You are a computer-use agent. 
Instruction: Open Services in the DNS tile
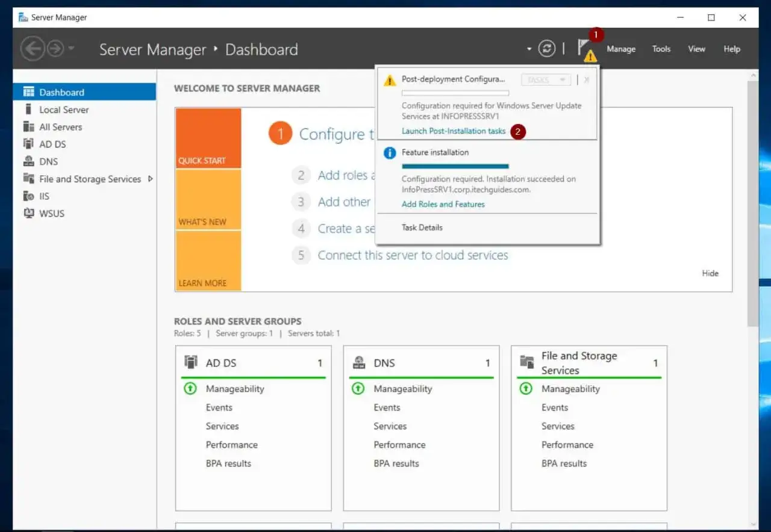click(x=390, y=426)
